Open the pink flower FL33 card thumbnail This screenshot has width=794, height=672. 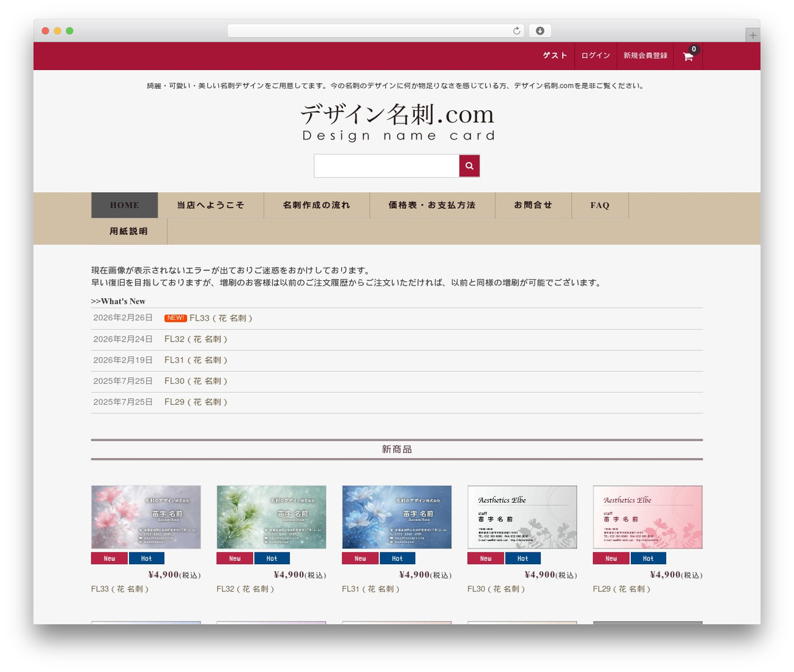[x=146, y=517]
